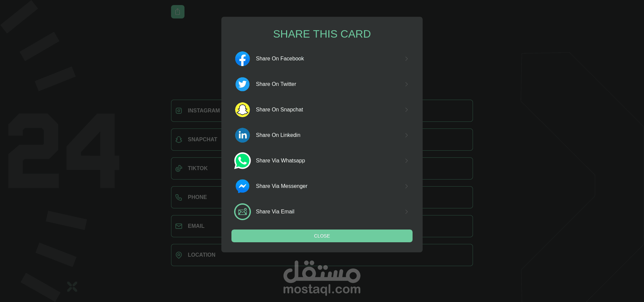
Task: Click the Location pin icon
Action: point(179,255)
